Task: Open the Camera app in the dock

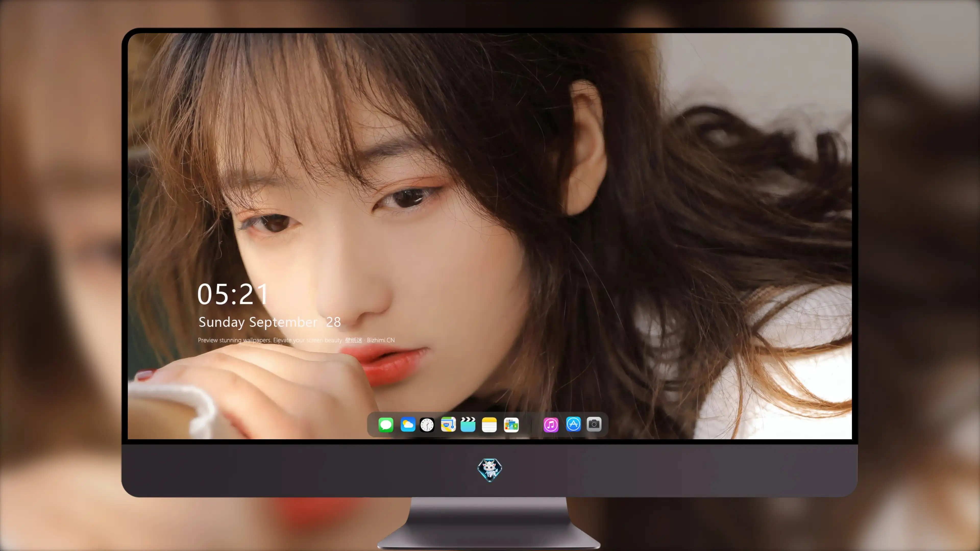Action: 594,424
